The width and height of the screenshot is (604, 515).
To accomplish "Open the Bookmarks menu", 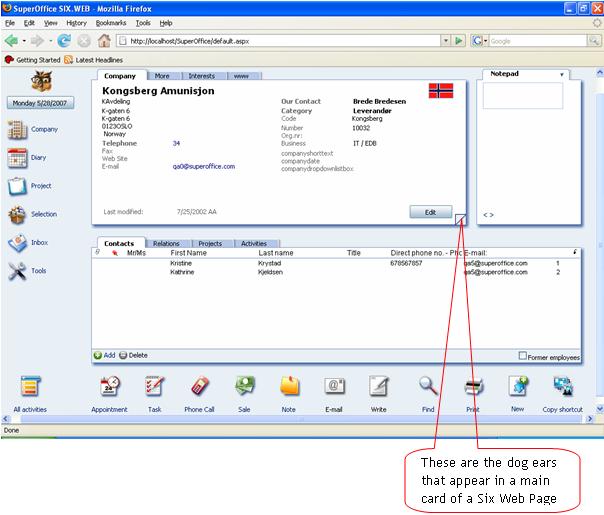I will pos(111,23).
